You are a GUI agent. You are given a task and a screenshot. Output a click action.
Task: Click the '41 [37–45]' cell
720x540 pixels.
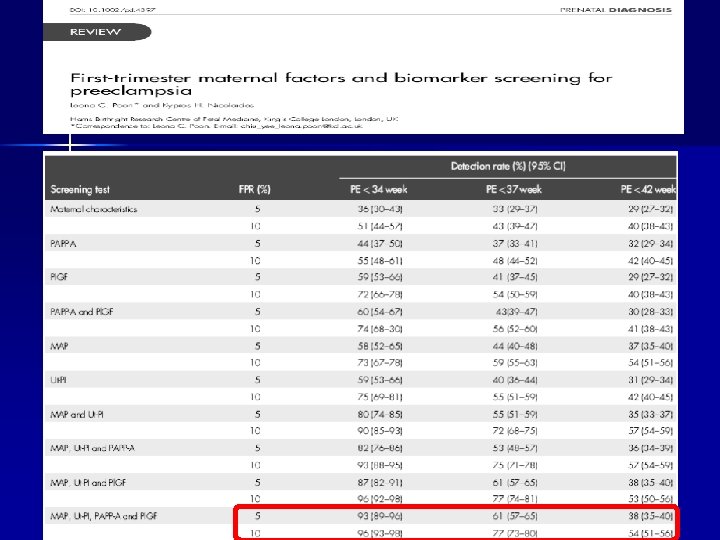(515, 277)
